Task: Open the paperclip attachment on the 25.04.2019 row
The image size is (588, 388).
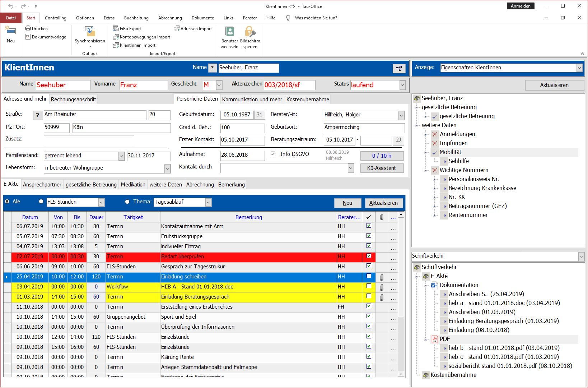Action: click(382, 277)
